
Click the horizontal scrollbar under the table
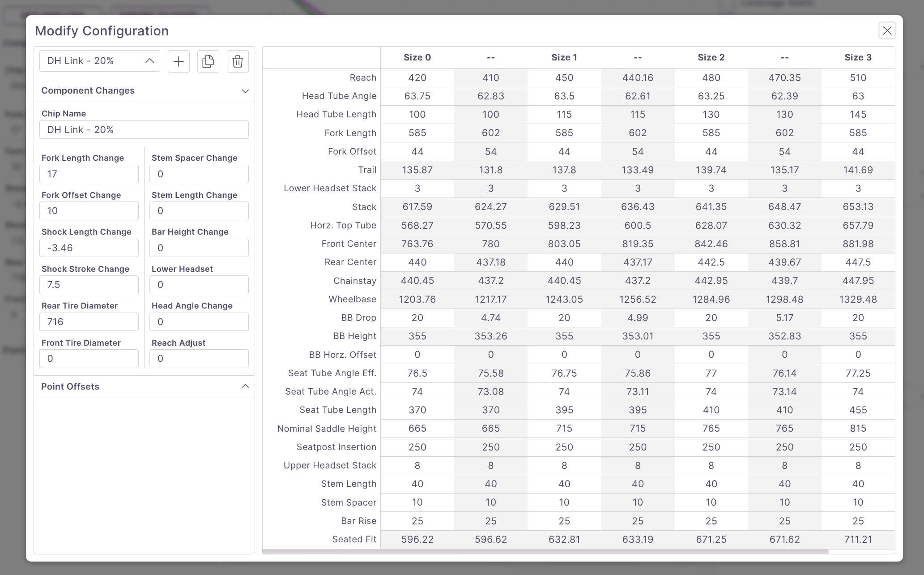click(x=545, y=552)
